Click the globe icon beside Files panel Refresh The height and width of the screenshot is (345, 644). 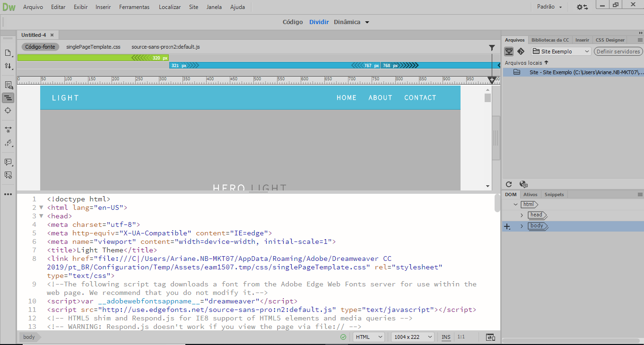point(523,184)
